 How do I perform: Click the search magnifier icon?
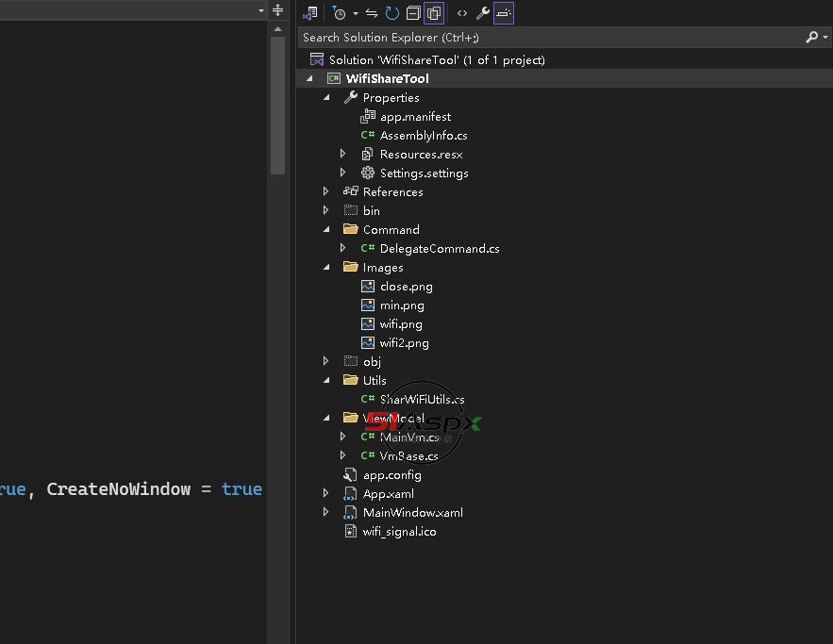[x=811, y=37]
